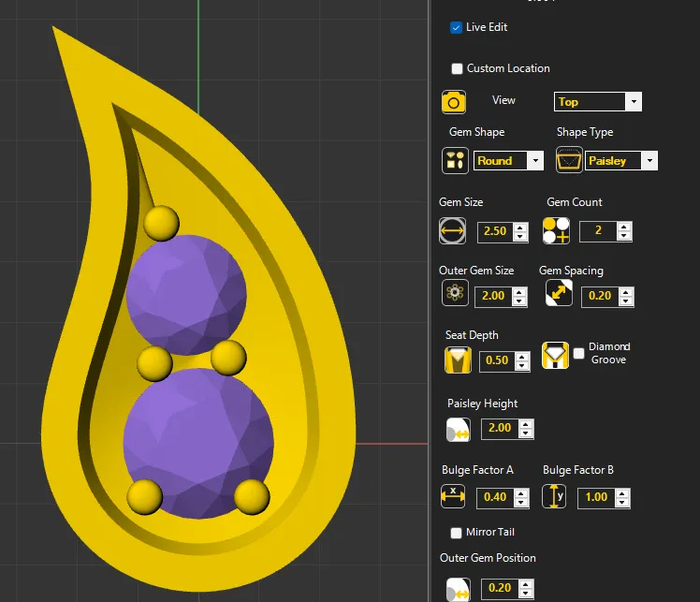Click the Outer Gem Size icon
Screen dimensions: 700x602
455,294
